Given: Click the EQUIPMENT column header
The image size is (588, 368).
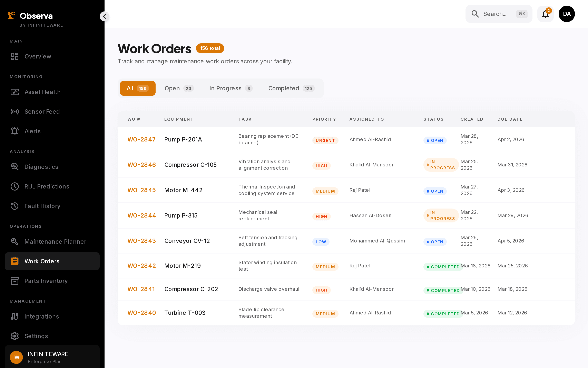Looking at the screenshot, I should tap(179, 119).
